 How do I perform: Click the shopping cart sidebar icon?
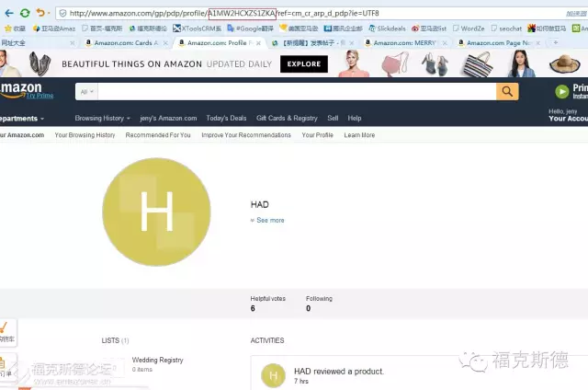pyautogui.click(x=6, y=333)
